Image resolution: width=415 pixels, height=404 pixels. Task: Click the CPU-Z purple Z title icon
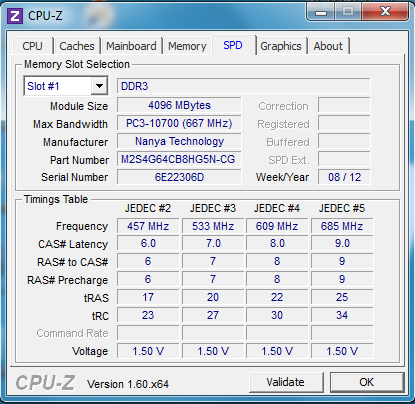pyautogui.click(x=15, y=16)
